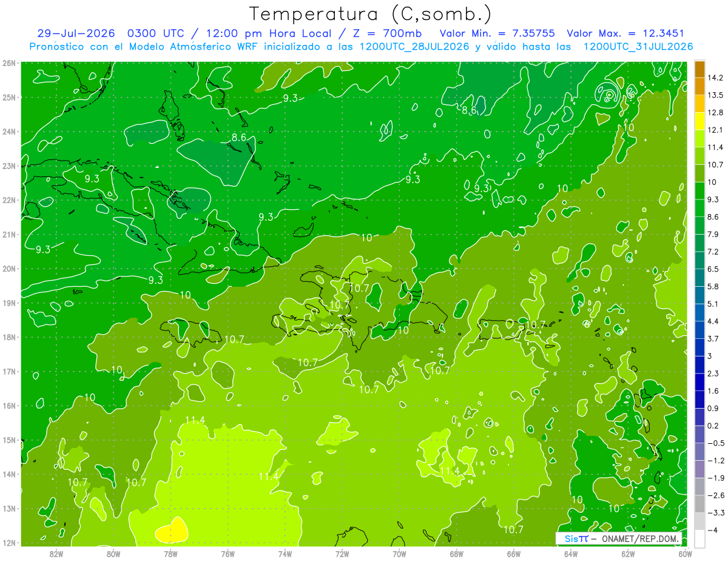Viewport: 728px width, 562px height.
Task: Click the "-1.9" value on the color legend
Action: pyautogui.click(x=716, y=478)
